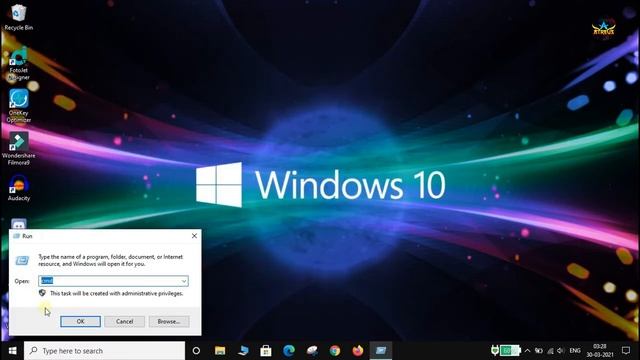Select the Wondershare Filmora9 desktop shortcut
Screen dimensions: 640x360
point(18,149)
